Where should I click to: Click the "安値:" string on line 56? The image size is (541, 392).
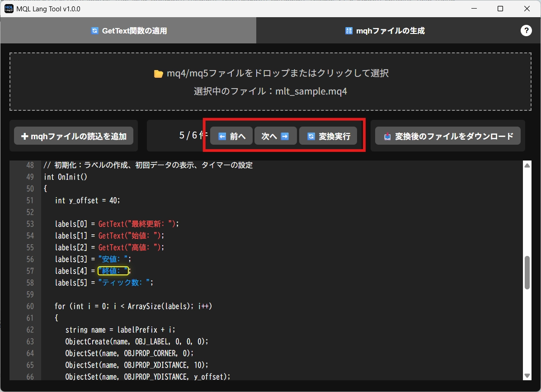point(114,259)
